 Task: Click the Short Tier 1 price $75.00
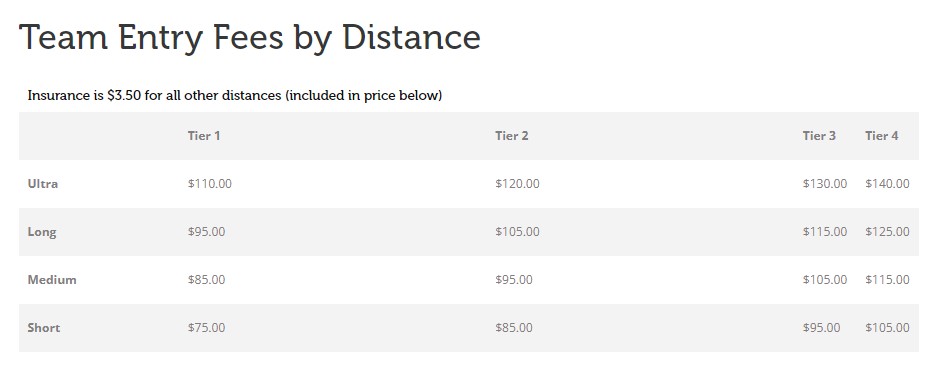click(x=207, y=327)
